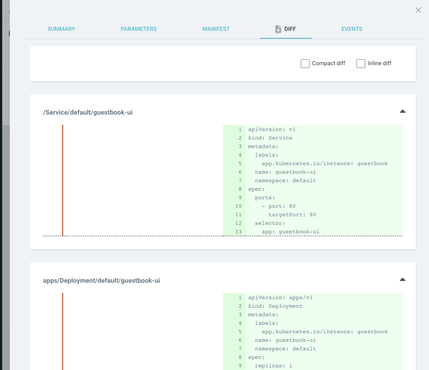
Task: Collapse the apps/Deployment/default/guestbook-ui diff
Action: (403, 279)
